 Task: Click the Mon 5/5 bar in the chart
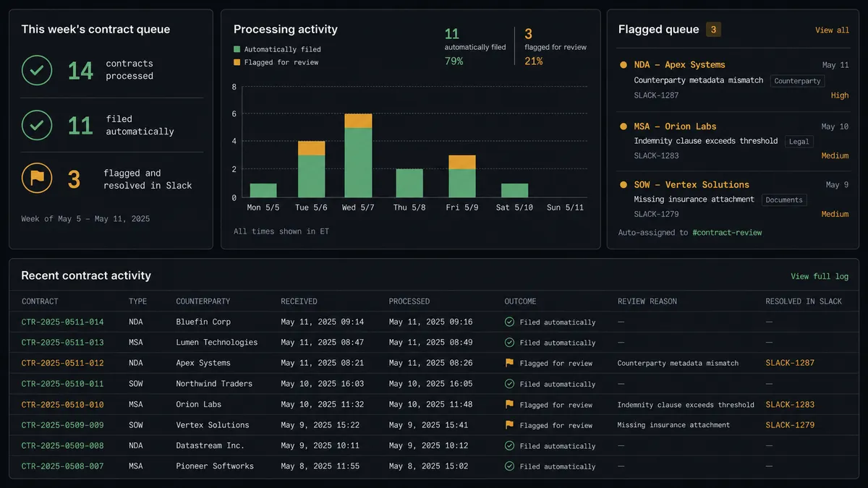(263, 190)
